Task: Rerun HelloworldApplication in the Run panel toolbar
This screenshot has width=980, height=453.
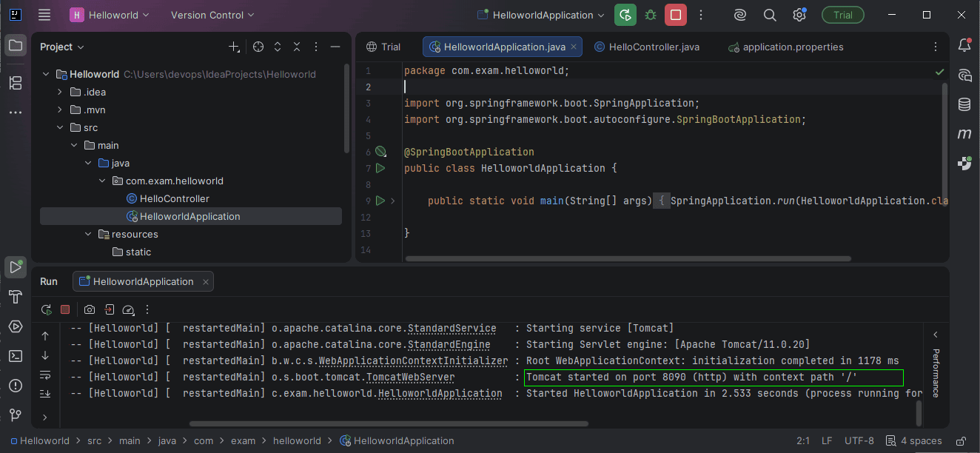Action: pyautogui.click(x=47, y=309)
